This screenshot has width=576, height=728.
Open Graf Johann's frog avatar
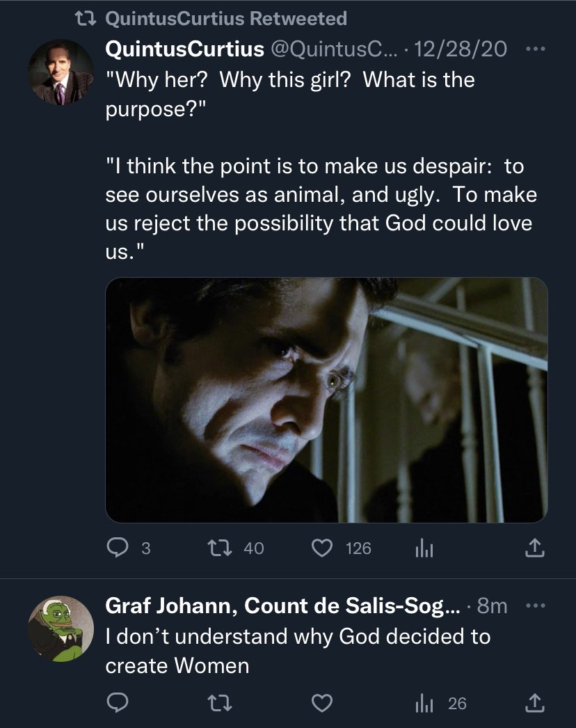pyautogui.click(x=61, y=628)
